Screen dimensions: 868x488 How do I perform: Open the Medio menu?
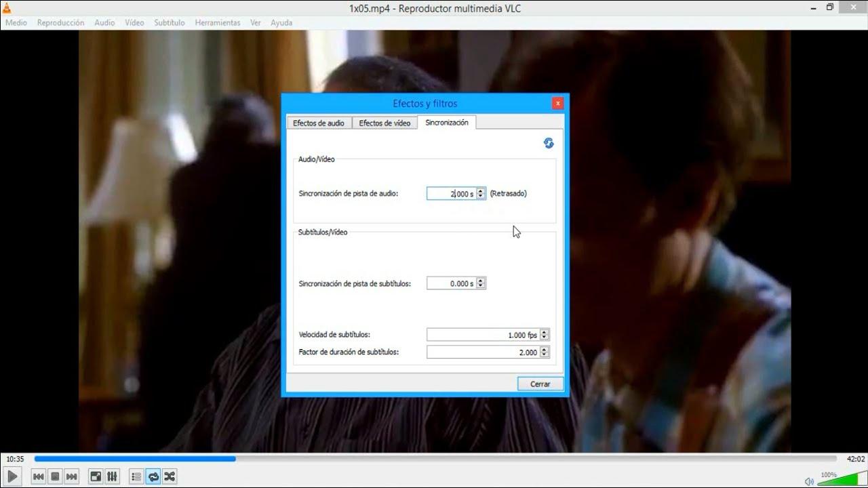(x=16, y=22)
